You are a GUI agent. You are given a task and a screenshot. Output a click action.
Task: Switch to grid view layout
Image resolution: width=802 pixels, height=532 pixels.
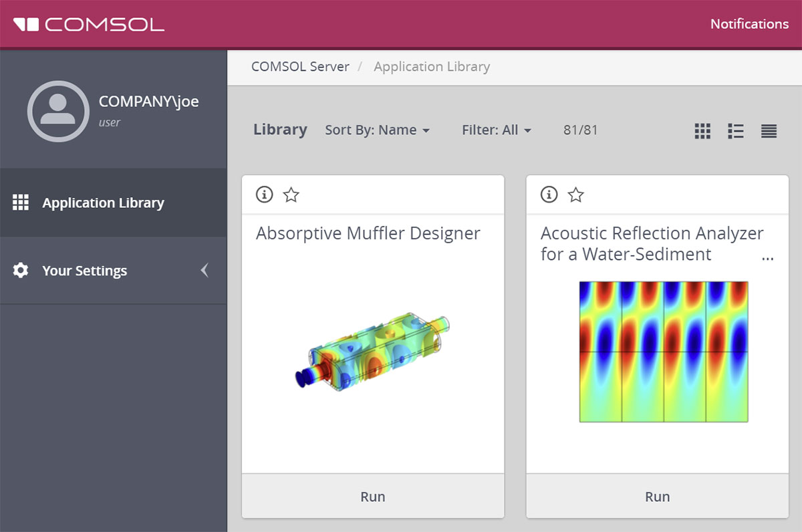click(x=702, y=131)
